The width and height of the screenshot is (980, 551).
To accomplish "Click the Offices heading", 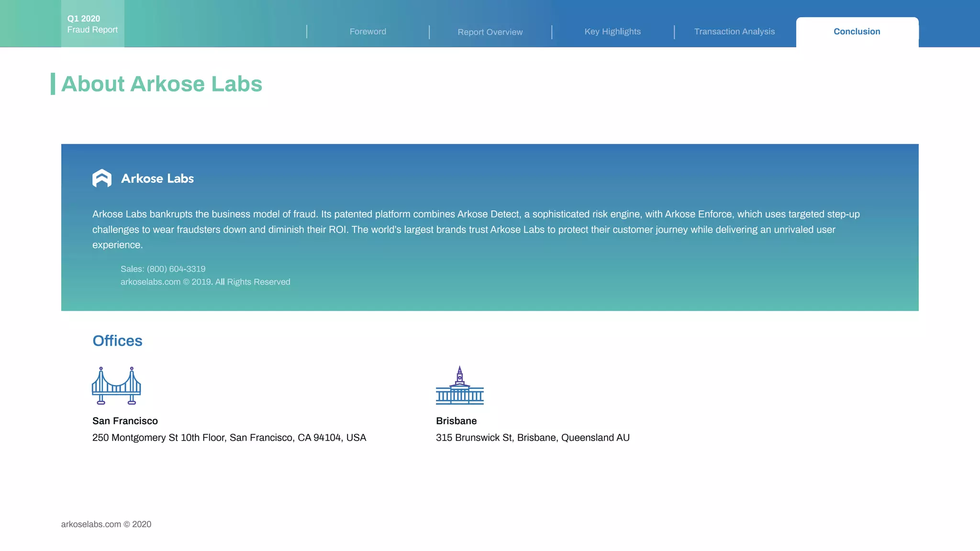I will coord(117,341).
